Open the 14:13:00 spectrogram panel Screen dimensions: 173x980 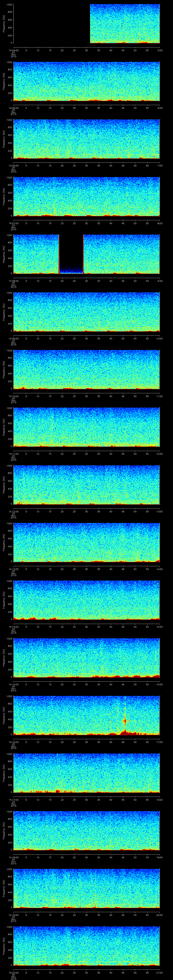coord(87,542)
